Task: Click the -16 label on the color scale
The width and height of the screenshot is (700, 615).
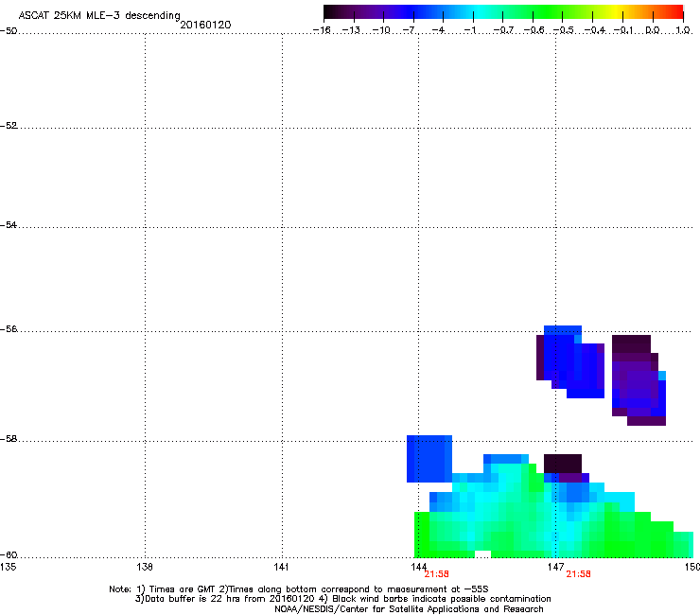Action: pyautogui.click(x=322, y=30)
